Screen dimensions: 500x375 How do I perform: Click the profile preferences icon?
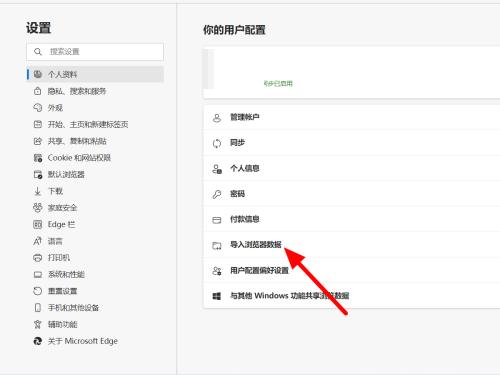(x=217, y=271)
